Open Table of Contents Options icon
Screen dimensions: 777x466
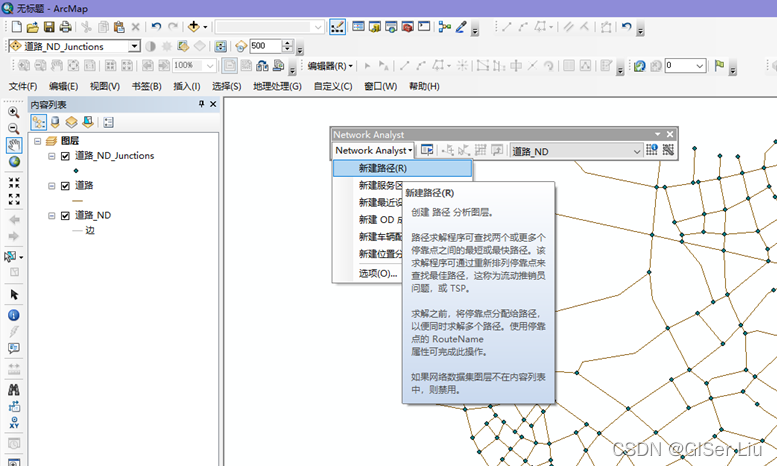tap(109, 122)
